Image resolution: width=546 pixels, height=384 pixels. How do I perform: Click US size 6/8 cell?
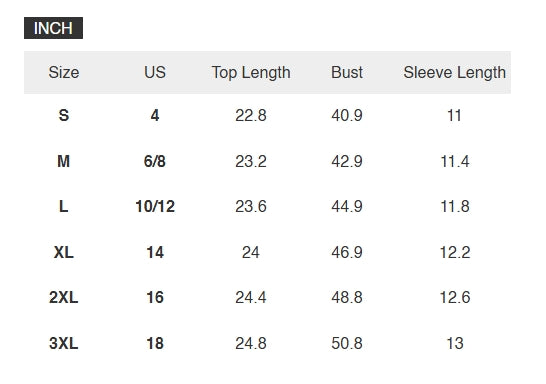(x=155, y=161)
